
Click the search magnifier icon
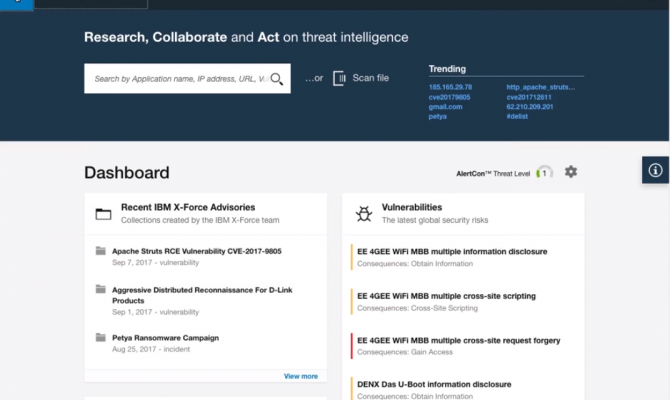click(x=277, y=79)
